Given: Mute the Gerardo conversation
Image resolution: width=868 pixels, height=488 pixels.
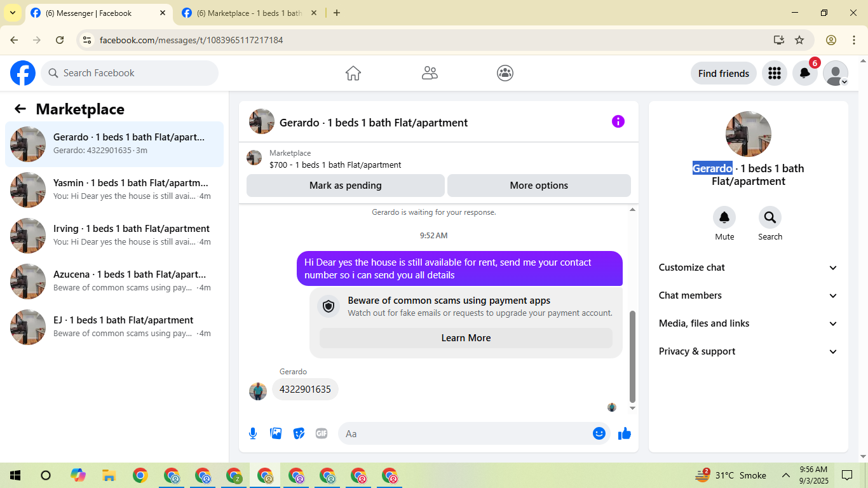Looking at the screenshot, I should [724, 218].
